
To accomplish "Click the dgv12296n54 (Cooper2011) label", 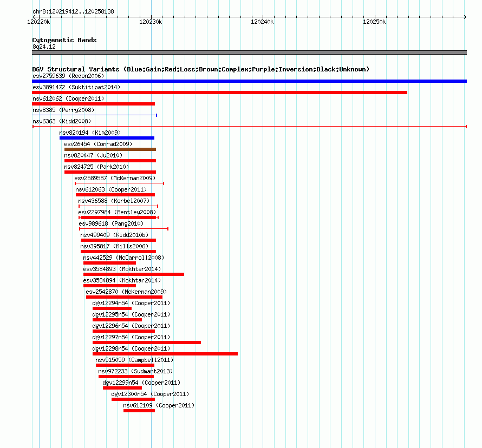I will pos(131,326).
